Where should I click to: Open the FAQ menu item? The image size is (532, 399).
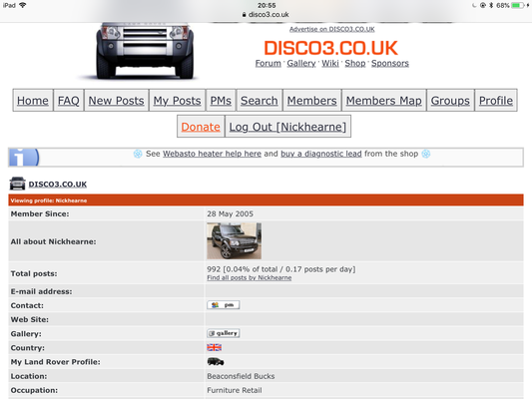pos(69,101)
